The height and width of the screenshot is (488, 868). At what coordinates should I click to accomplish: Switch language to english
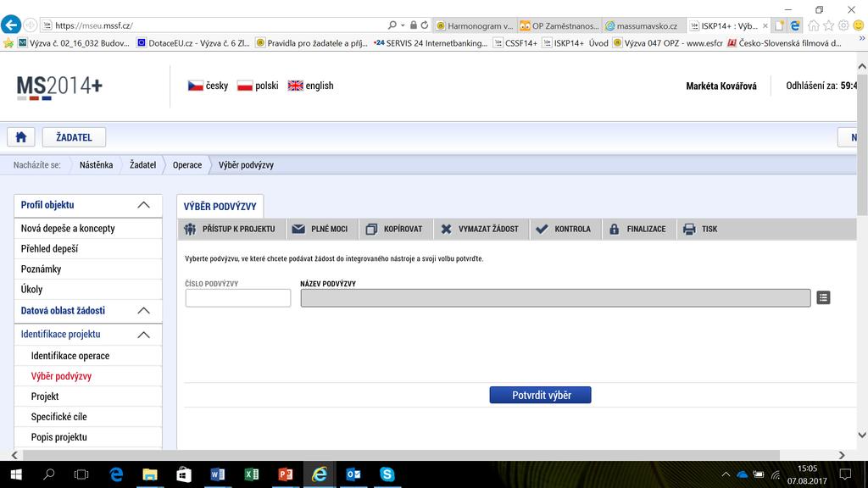coord(310,86)
